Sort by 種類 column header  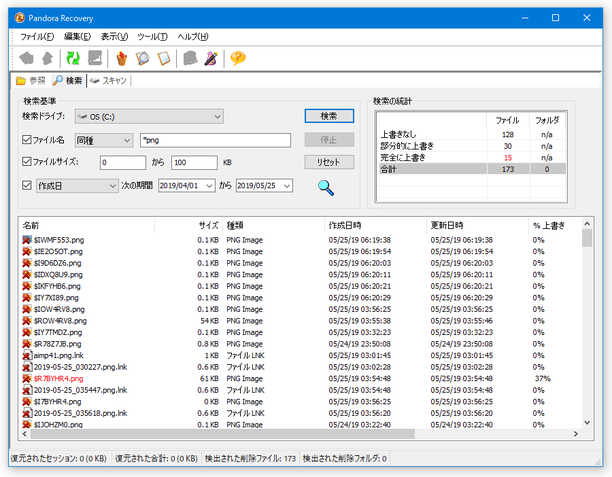tap(274, 225)
